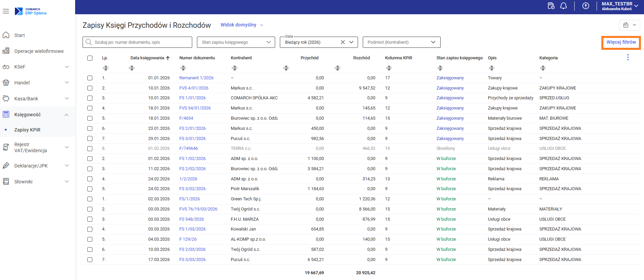Expand the Stan zapisu księgowego dropdown

click(x=236, y=42)
